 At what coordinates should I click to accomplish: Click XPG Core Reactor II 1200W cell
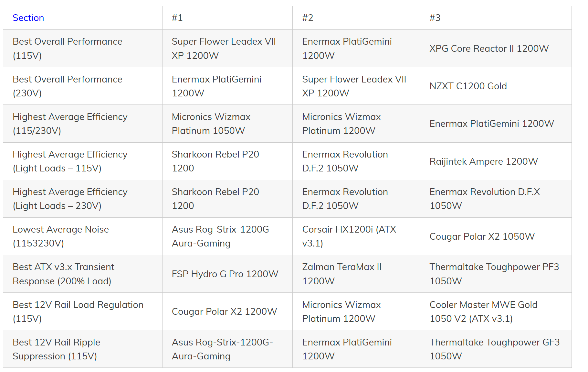coord(489,49)
